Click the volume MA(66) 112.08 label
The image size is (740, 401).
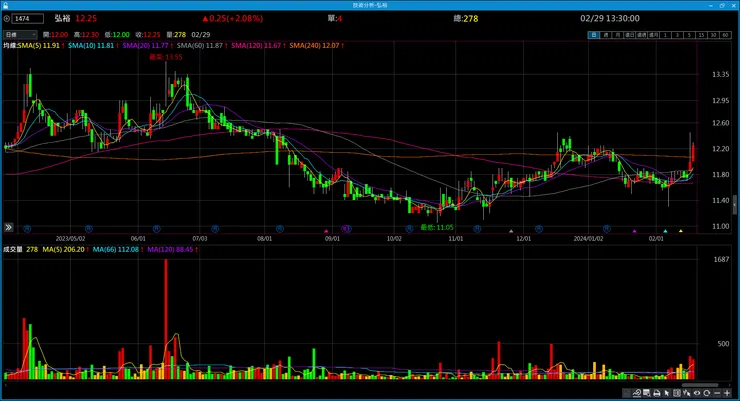pos(117,250)
